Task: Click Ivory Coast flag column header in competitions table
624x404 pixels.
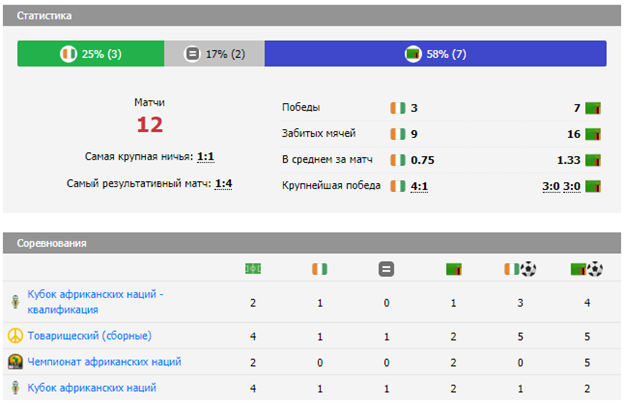Action: (x=319, y=269)
